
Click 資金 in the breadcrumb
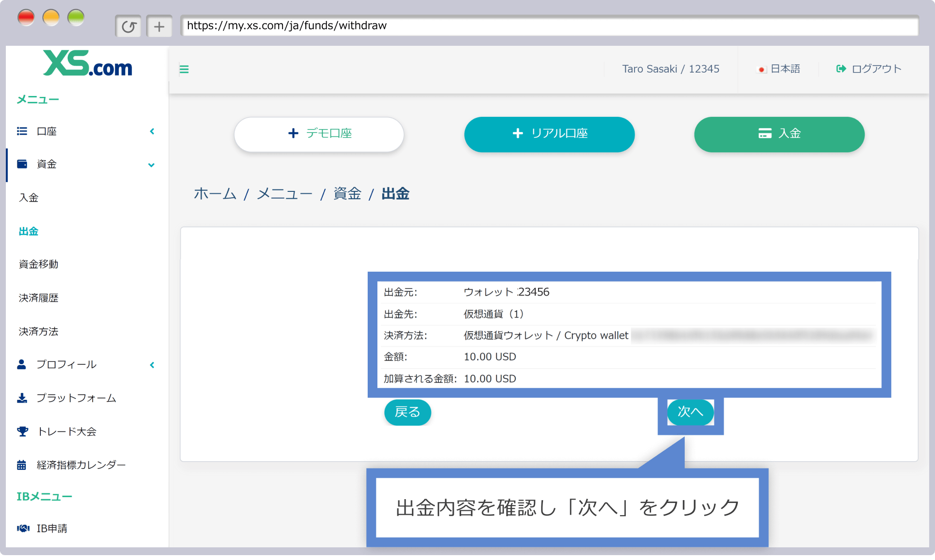click(x=347, y=194)
